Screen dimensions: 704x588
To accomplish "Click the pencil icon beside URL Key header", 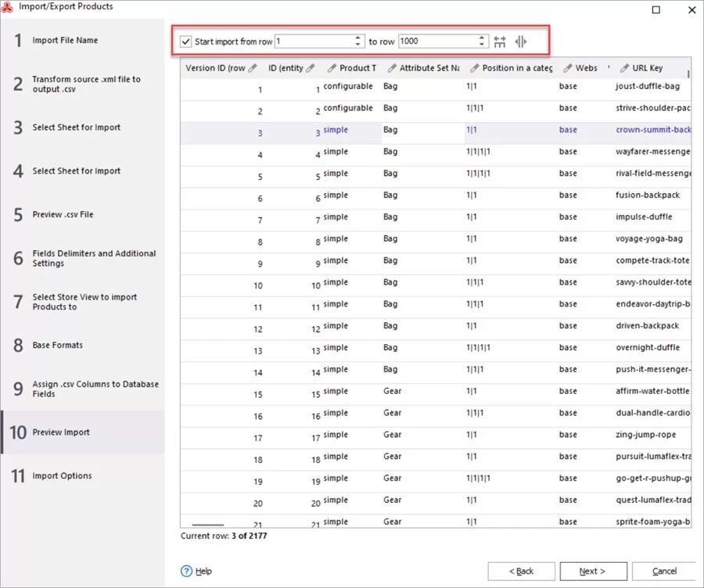I will (624, 68).
